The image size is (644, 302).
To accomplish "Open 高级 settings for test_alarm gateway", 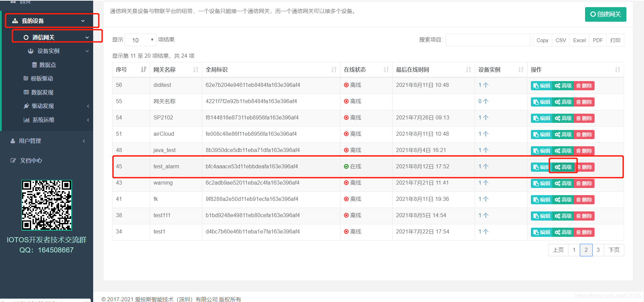I will (563, 167).
